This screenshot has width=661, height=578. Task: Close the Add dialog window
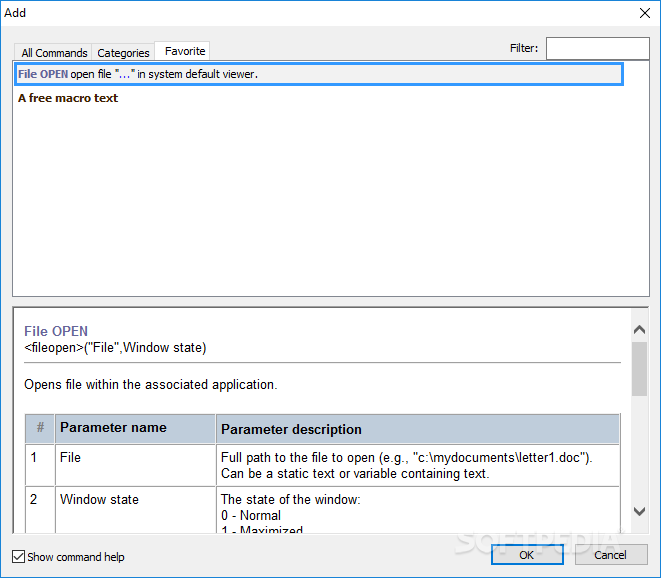coord(645,13)
